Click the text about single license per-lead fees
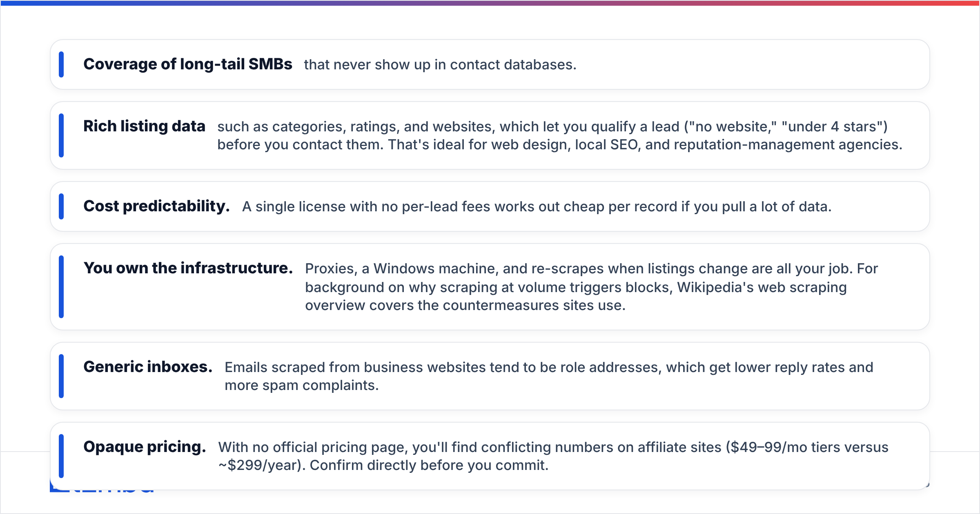 pyautogui.click(x=537, y=206)
